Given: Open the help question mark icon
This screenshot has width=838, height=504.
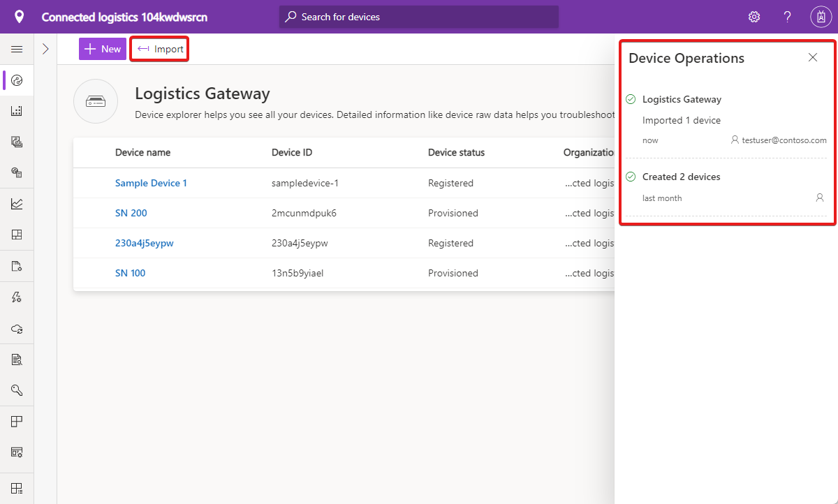Looking at the screenshot, I should click(x=788, y=17).
